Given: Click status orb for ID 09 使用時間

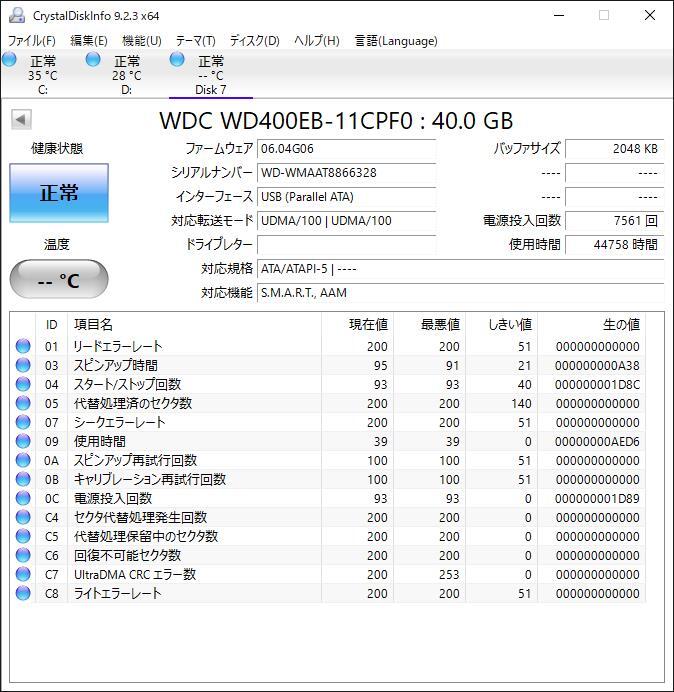Looking at the screenshot, I should [x=23, y=441].
